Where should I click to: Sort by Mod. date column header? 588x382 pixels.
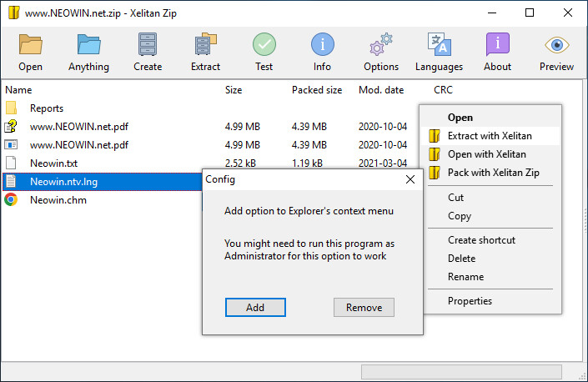381,90
